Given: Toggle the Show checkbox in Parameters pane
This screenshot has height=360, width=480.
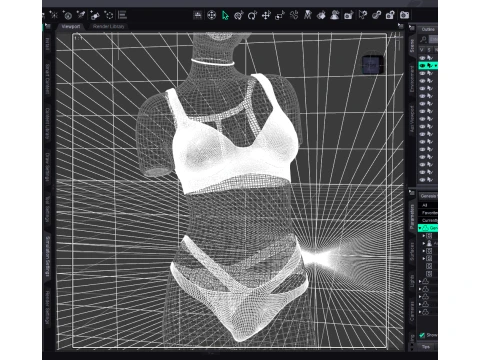Looking at the screenshot, I should pyautogui.click(x=422, y=335).
